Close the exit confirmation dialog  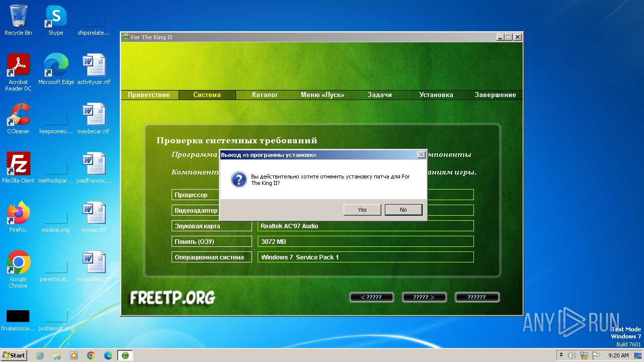pos(422,155)
